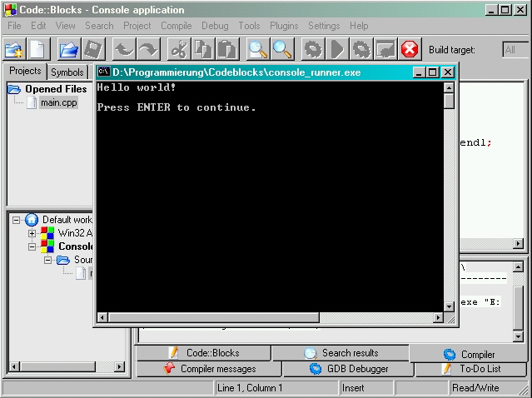This screenshot has height=398, width=532.
Task: Select the Console project in tree
Action: pyautogui.click(x=75, y=246)
